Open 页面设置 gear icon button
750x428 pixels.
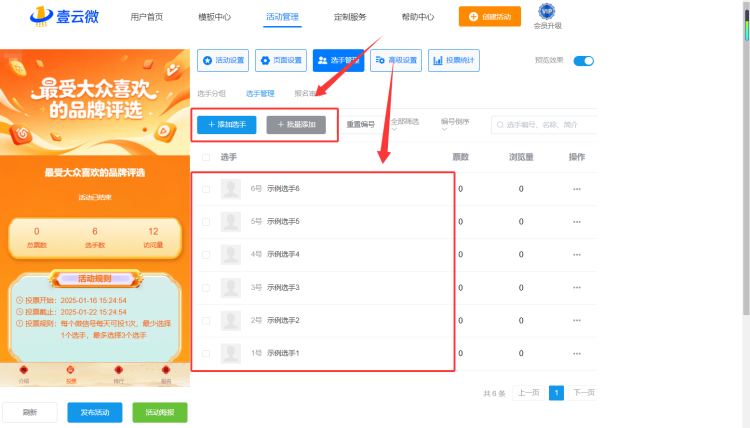click(x=281, y=60)
